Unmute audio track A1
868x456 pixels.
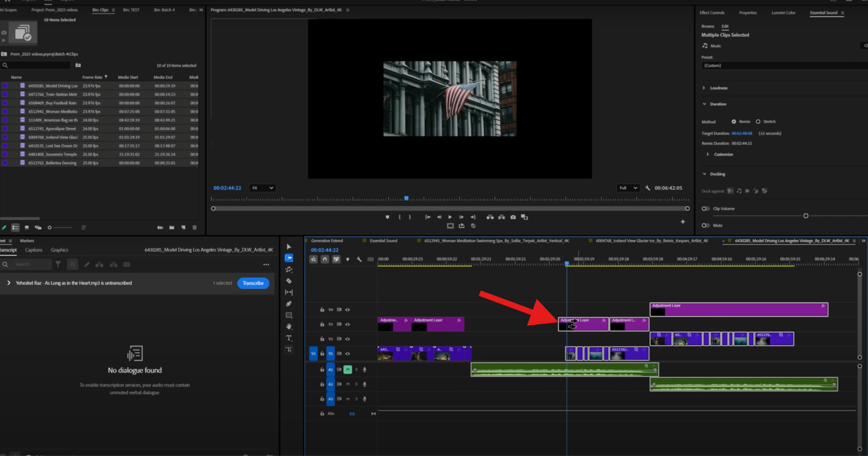click(348, 369)
